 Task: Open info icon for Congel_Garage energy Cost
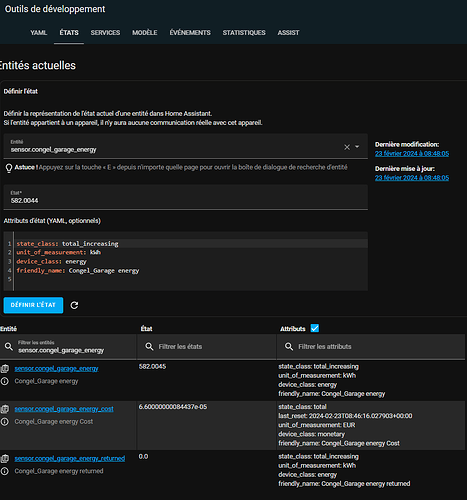point(5,422)
